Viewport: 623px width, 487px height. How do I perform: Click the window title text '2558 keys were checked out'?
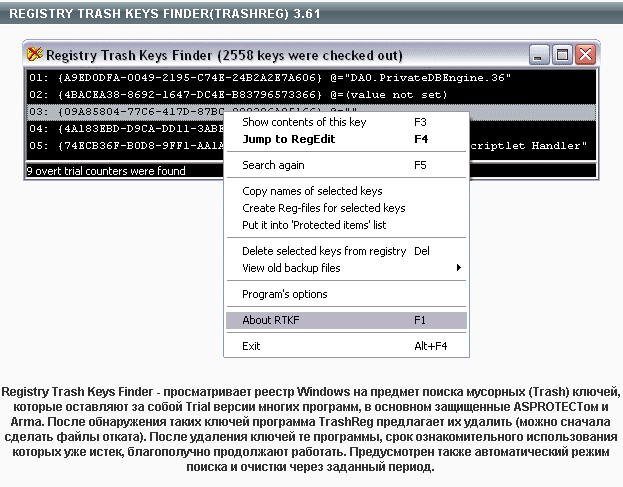pyautogui.click(x=310, y=55)
